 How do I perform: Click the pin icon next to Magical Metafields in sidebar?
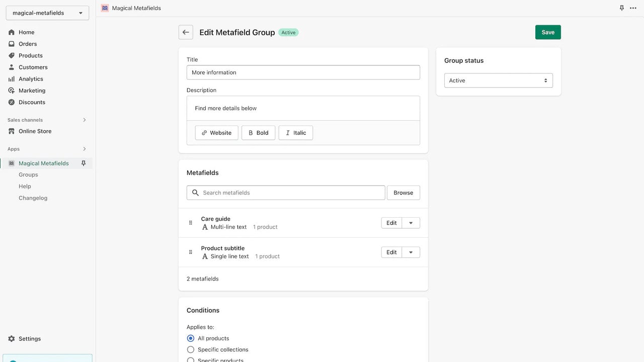point(84,163)
